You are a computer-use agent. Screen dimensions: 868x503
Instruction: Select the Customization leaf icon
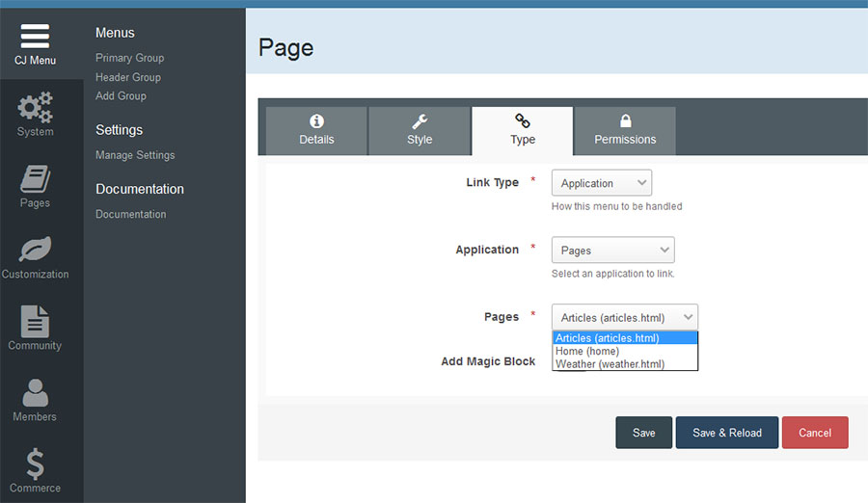tap(35, 250)
